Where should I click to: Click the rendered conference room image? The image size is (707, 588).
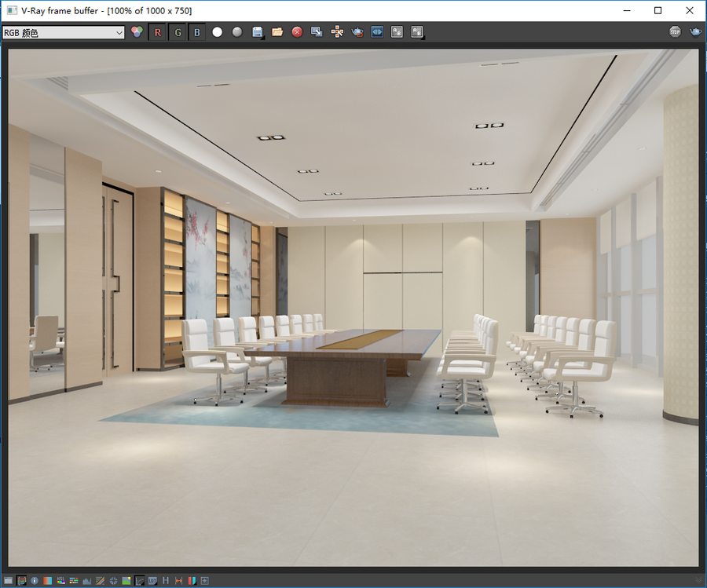coord(353,307)
